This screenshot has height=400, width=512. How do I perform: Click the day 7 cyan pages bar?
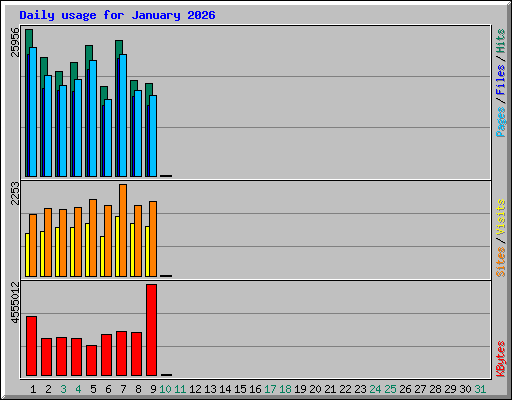(x=123, y=115)
